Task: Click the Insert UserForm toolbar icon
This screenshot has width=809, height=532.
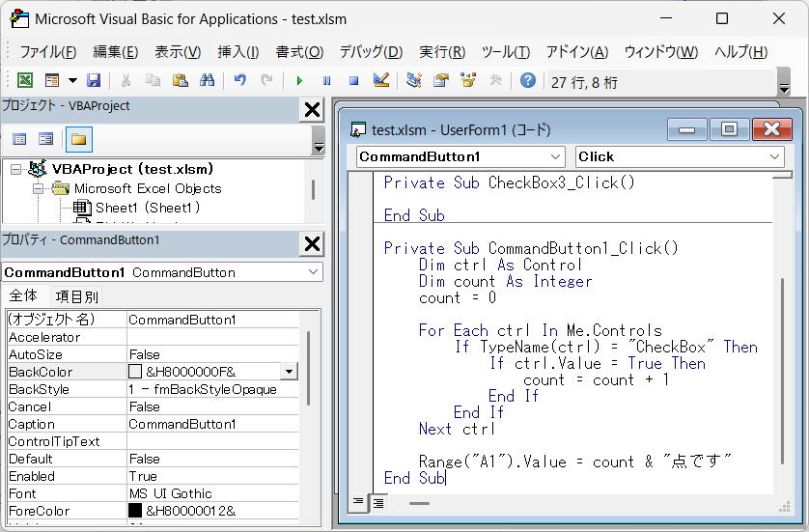Action: (x=52, y=80)
